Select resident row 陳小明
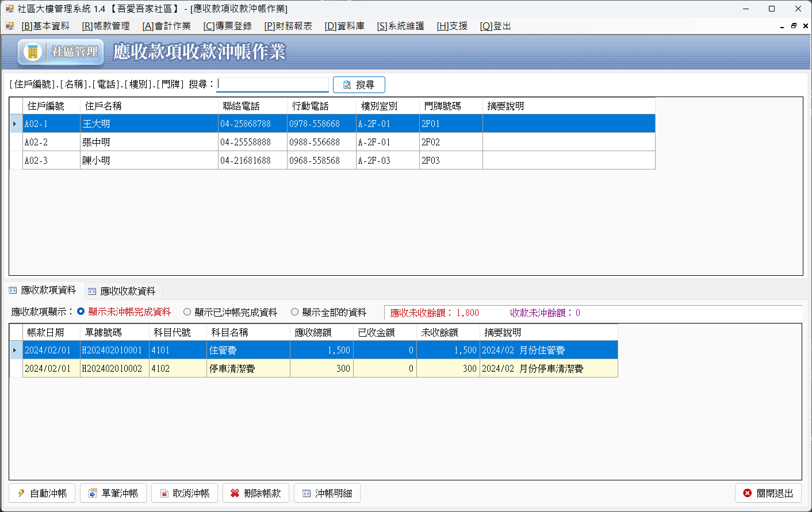 point(332,160)
